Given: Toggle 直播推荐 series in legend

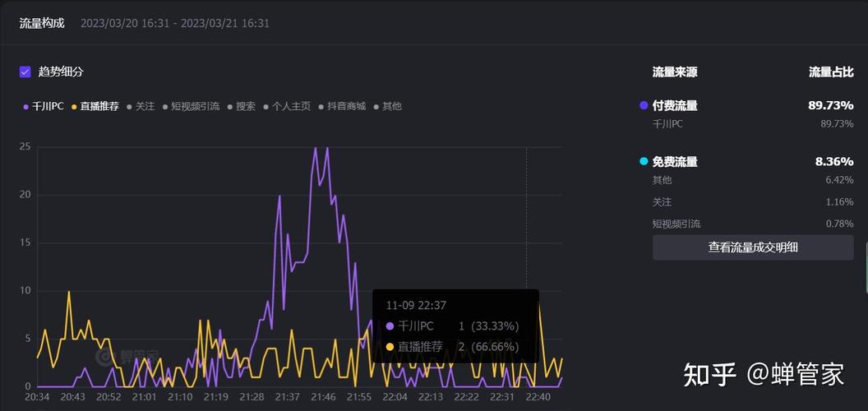Looking at the screenshot, I should tap(95, 106).
